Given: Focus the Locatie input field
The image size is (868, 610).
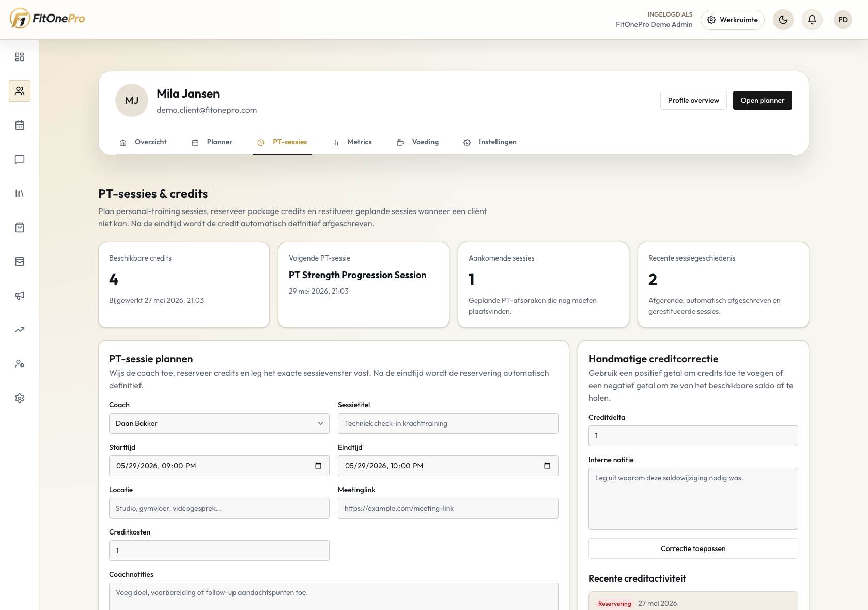Looking at the screenshot, I should click(219, 508).
